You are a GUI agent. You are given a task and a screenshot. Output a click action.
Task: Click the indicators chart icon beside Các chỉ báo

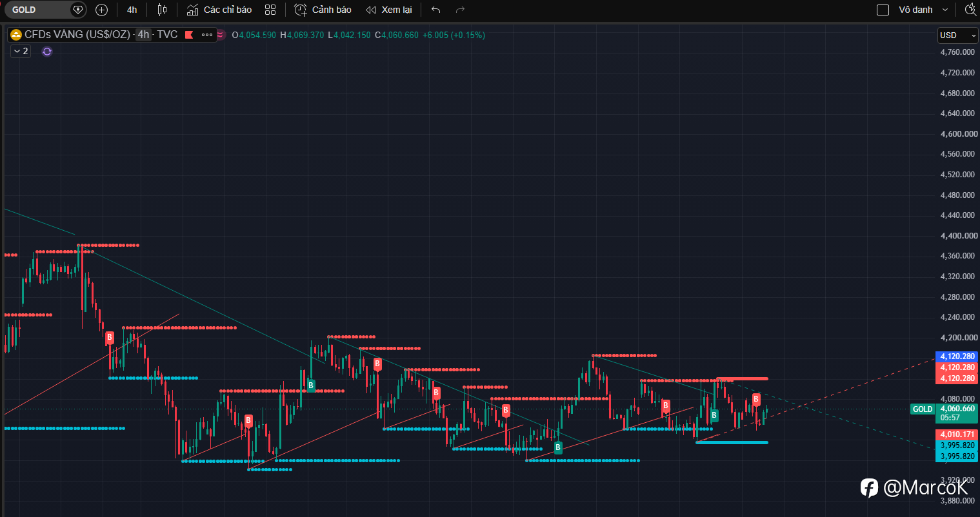192,10
